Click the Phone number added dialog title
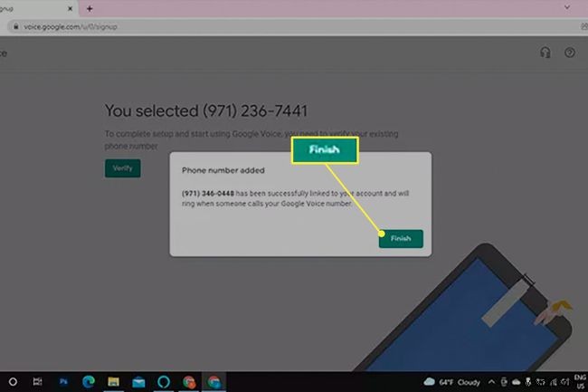 223,170
